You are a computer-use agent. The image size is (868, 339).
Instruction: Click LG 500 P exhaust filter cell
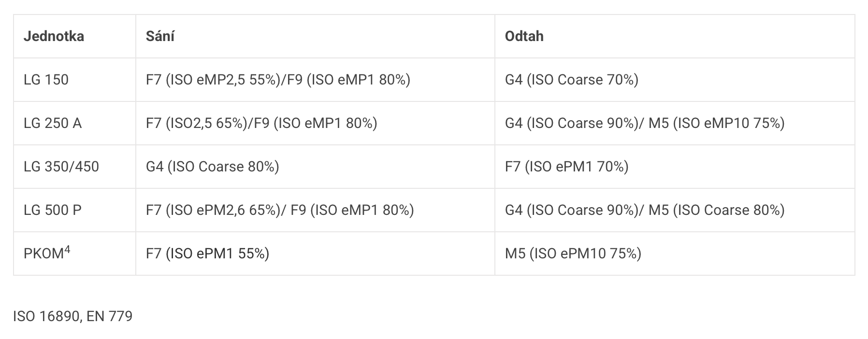644,210
